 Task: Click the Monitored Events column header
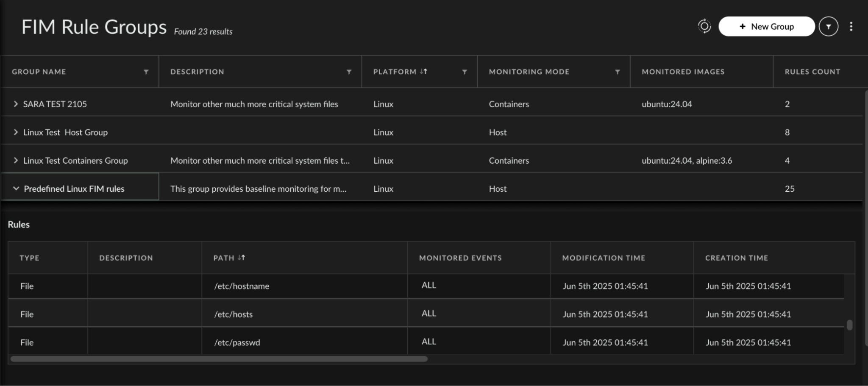460,258
